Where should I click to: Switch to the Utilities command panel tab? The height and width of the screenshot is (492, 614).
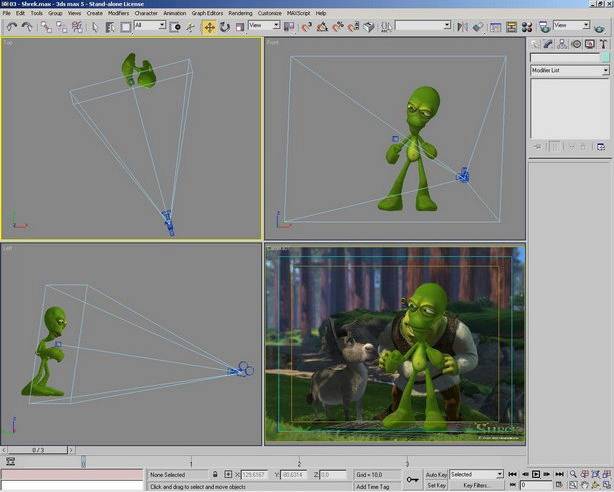pos(603,44)
